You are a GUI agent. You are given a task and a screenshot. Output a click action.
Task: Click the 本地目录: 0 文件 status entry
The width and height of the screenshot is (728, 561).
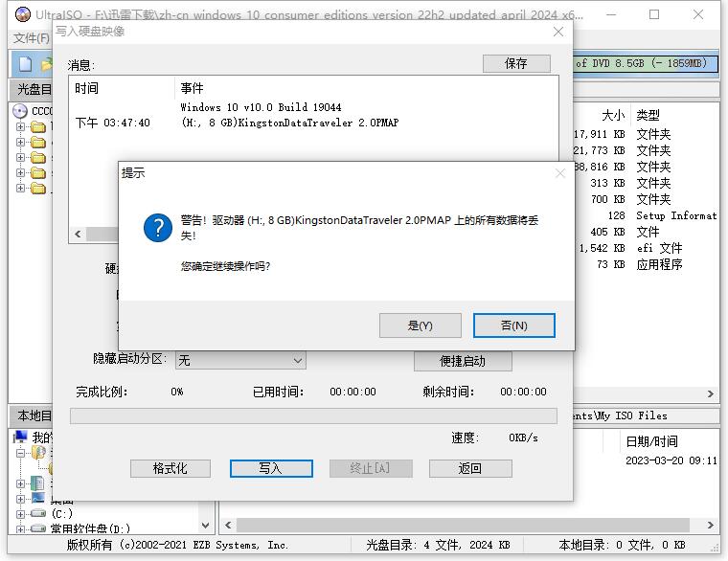pos(622,545)
